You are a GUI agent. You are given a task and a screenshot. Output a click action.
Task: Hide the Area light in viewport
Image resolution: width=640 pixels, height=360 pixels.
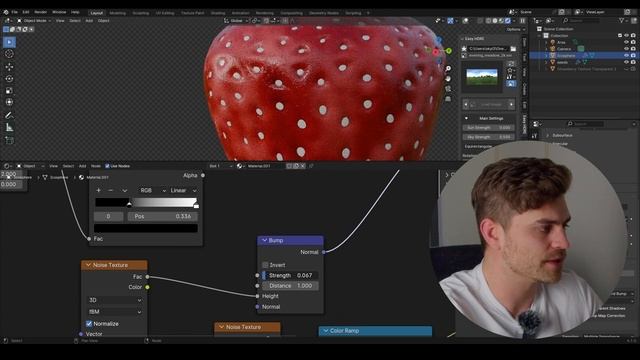pos(627,42)
